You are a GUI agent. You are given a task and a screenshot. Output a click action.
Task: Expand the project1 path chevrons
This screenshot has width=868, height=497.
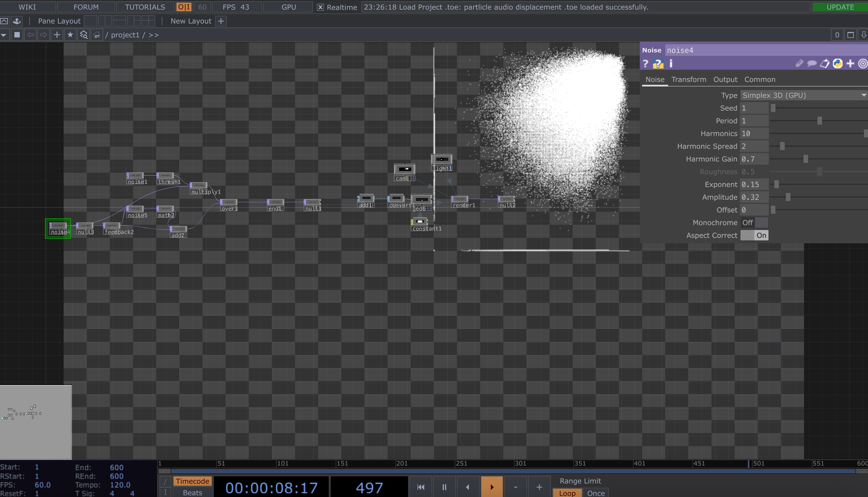point(154,35)
